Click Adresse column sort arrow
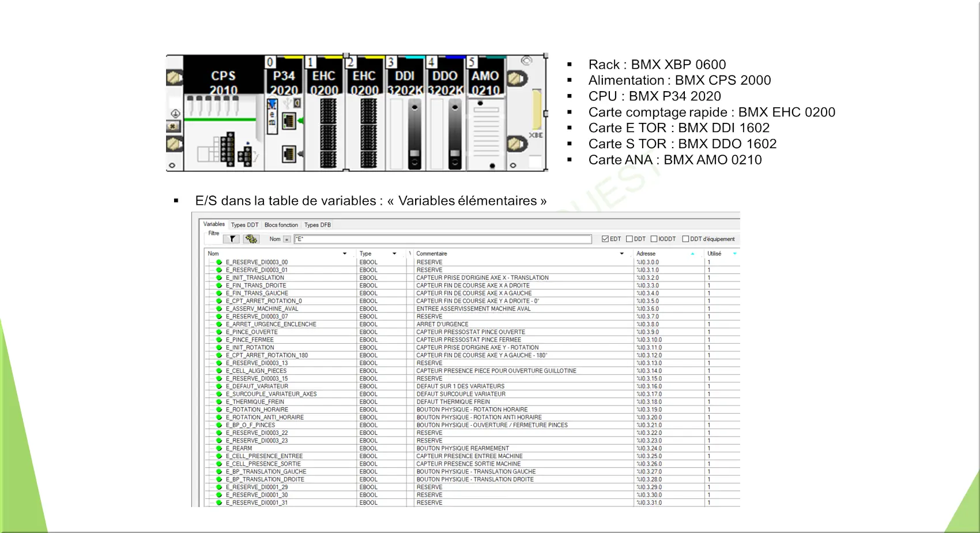 tap(692, 254)
